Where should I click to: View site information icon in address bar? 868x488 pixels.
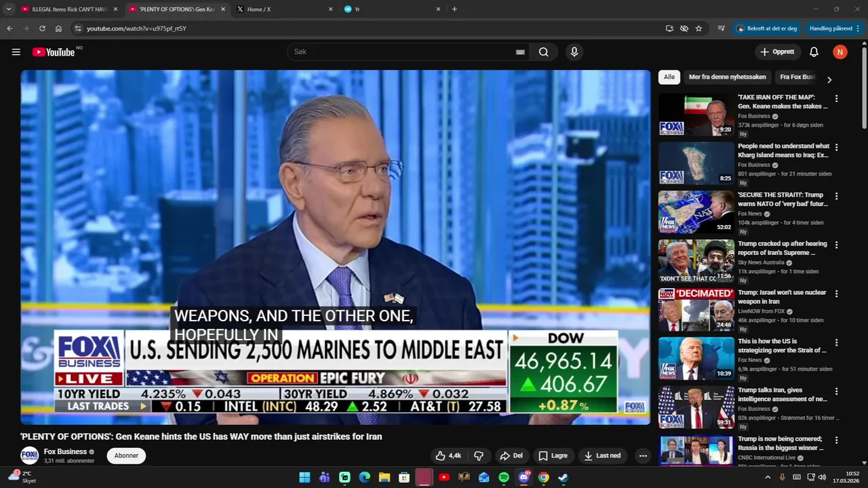click(x=78, y=28)
